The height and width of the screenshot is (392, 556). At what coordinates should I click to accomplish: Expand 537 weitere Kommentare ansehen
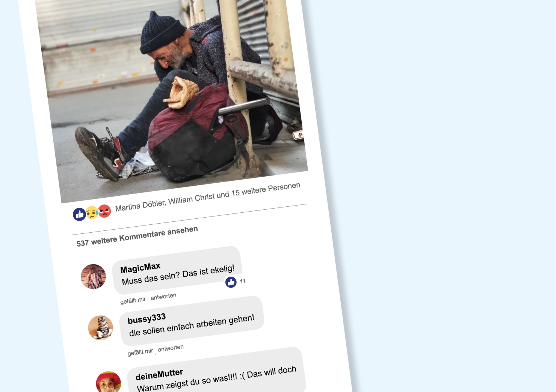point(137,236)
